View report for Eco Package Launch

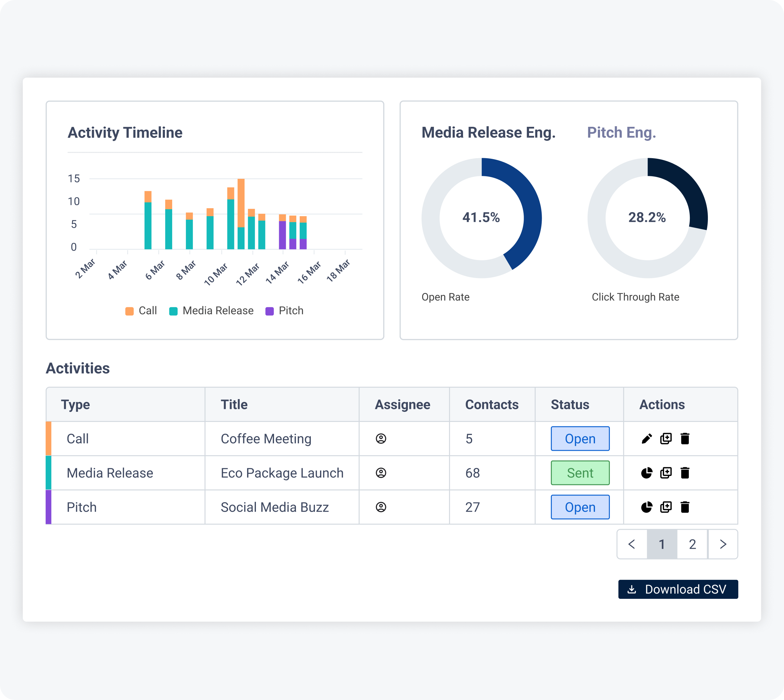click(647, 473)
